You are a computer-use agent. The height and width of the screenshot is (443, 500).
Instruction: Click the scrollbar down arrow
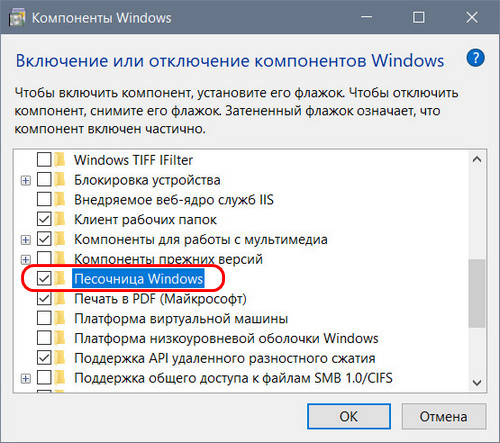coord(477,383)
